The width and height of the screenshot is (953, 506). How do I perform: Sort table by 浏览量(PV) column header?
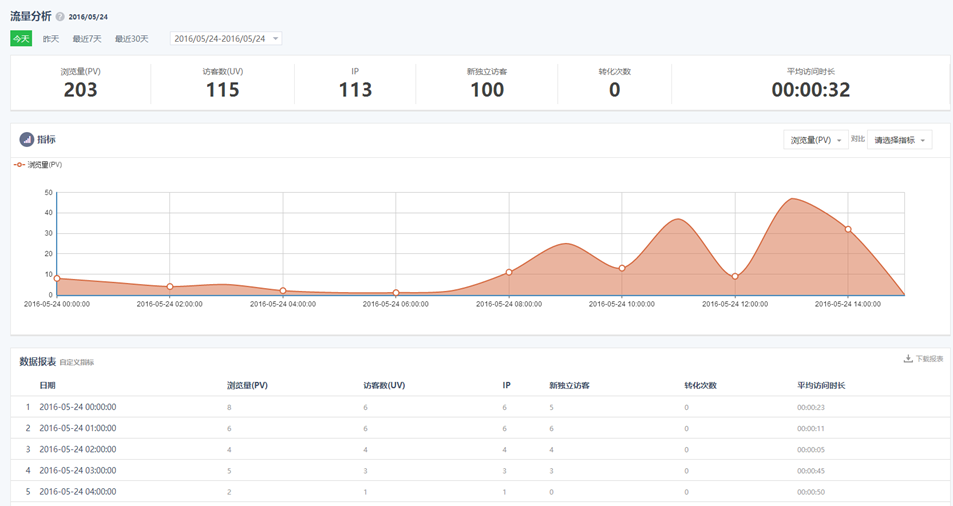[x=247, y=385]
